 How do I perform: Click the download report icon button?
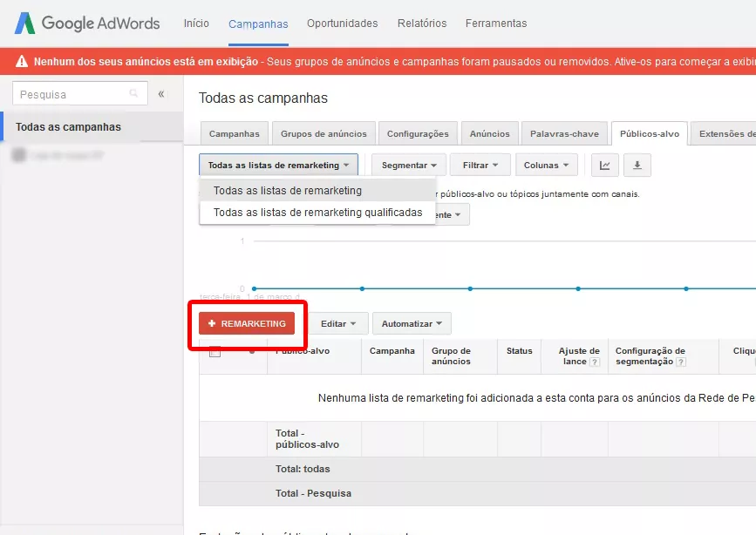637,166
